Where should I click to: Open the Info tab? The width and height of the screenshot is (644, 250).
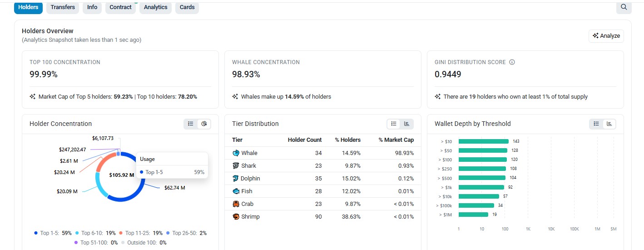(92, 7)
